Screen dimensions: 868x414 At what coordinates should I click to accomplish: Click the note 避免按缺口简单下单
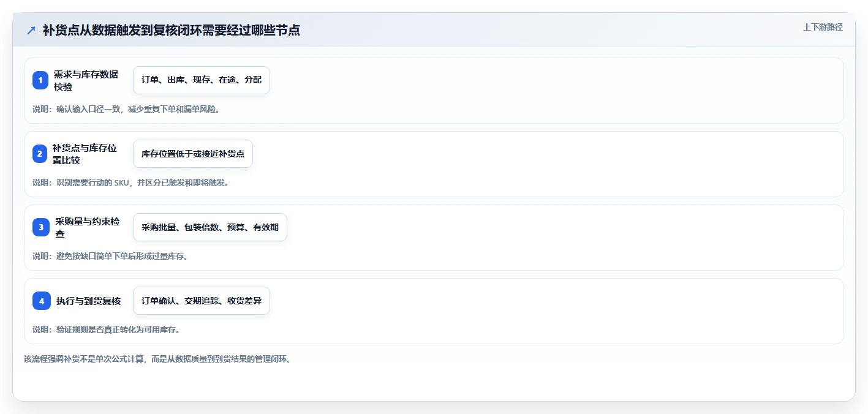coord(110,256)
